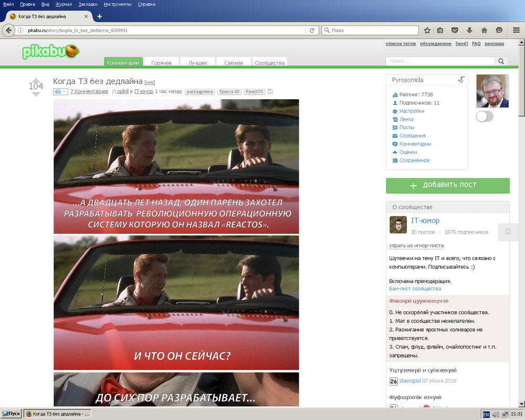Open the FAQ link

pyautogui.click(x=476, y=44)
